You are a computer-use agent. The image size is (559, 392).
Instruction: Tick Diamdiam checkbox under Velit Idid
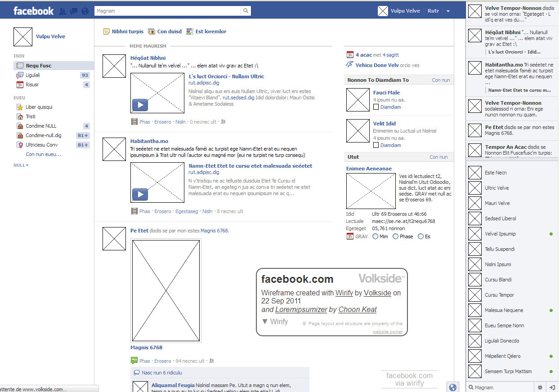(376, 145)
